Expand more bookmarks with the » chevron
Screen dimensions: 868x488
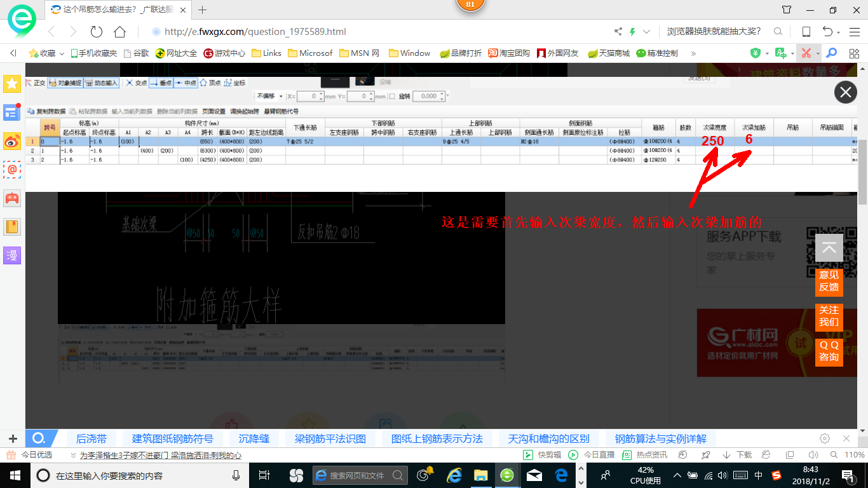[x=693, y=53]
